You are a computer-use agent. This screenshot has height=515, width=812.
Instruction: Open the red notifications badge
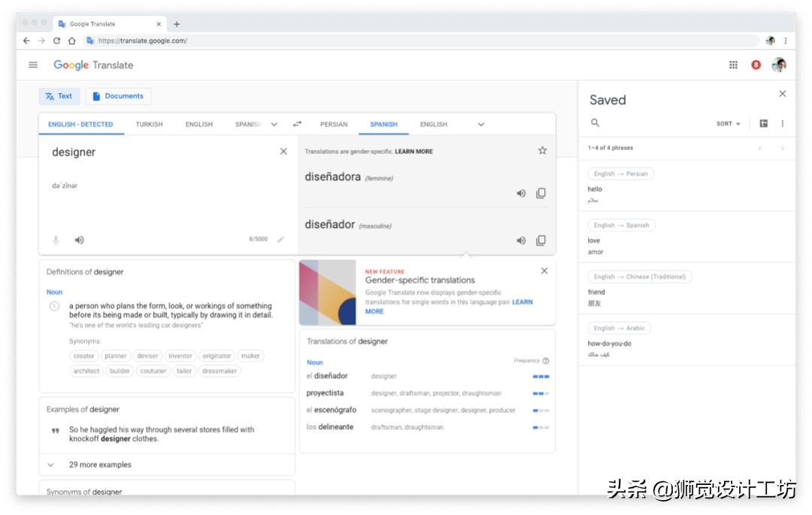tap(756, 65)
